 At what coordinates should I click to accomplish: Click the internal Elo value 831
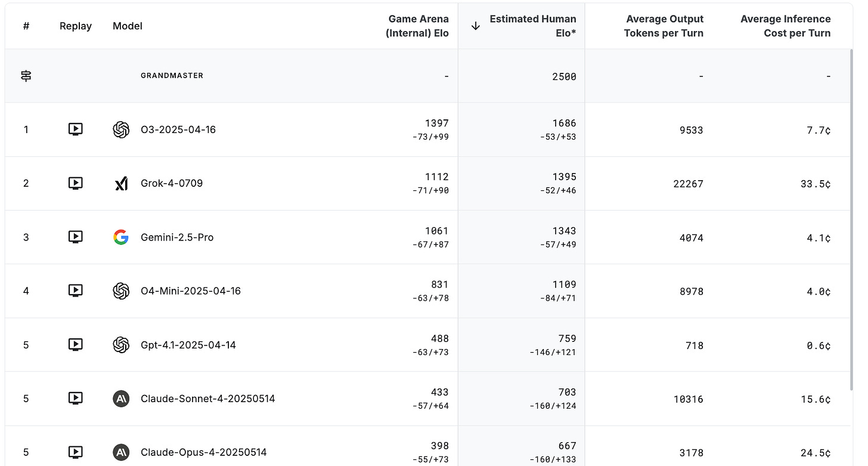pos(440,285)
